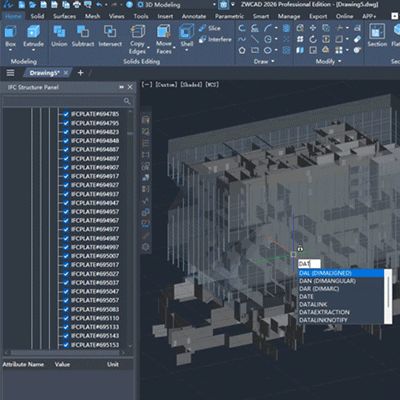
Task: Click the IFC tree vertical scrollbar
Action: [x=130, y=228]
